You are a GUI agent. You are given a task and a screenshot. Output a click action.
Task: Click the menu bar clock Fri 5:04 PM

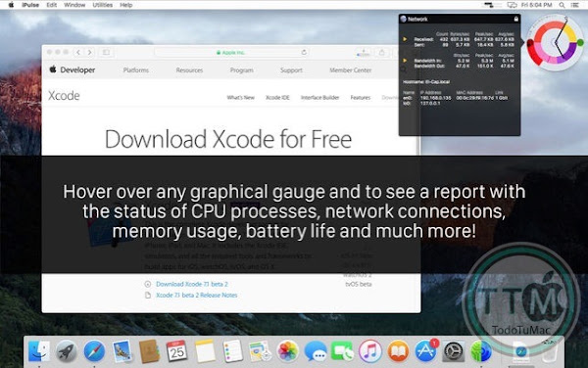click(537, 5)
